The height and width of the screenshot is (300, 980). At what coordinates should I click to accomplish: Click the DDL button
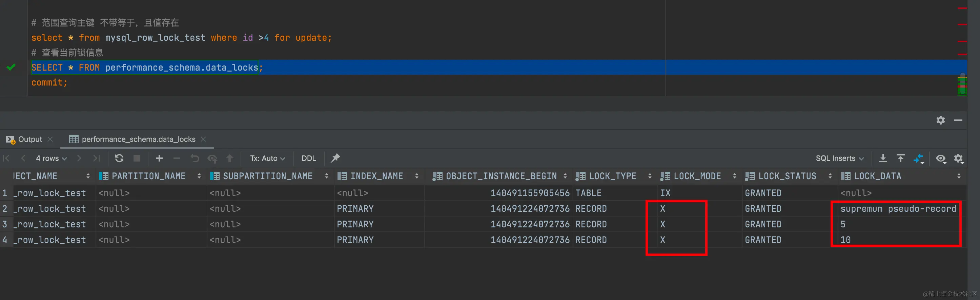(309, 158)
